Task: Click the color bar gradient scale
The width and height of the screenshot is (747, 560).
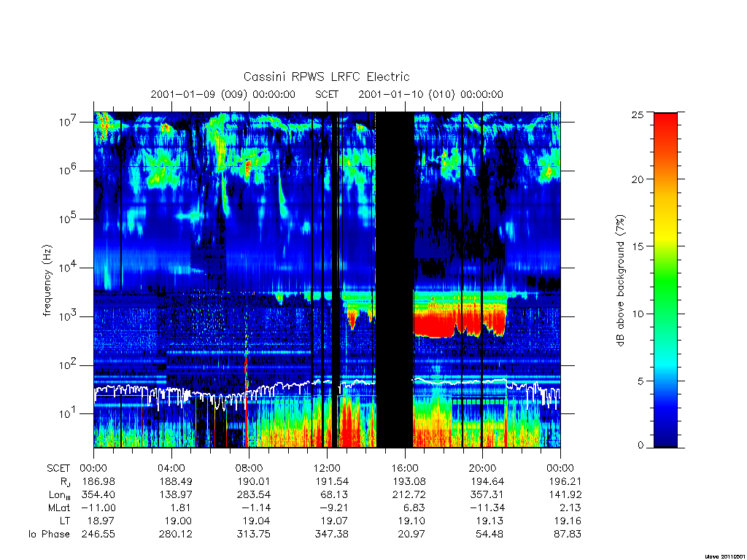Action: tap(665, 280)
